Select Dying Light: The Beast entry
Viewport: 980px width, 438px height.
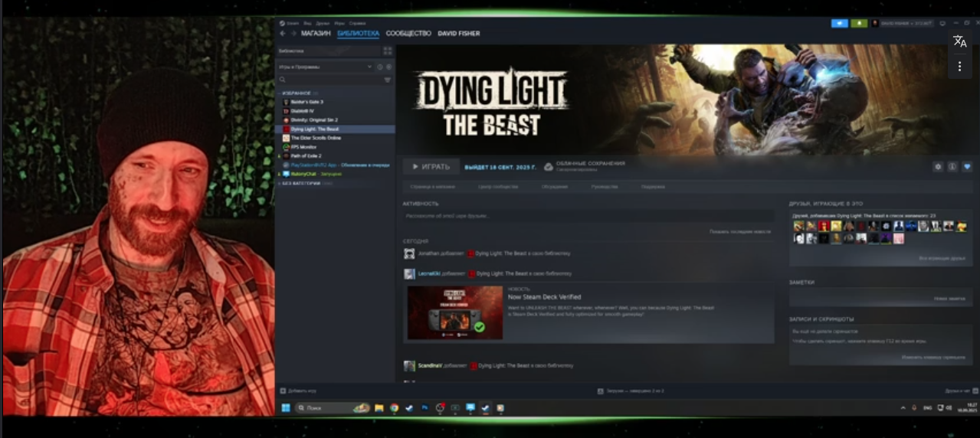335,129
